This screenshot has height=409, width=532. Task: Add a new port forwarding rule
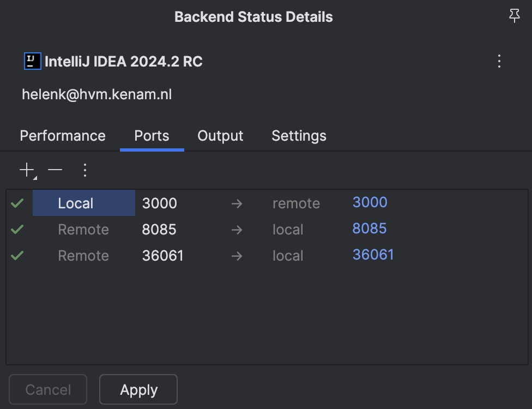click(x=27, y=171)
